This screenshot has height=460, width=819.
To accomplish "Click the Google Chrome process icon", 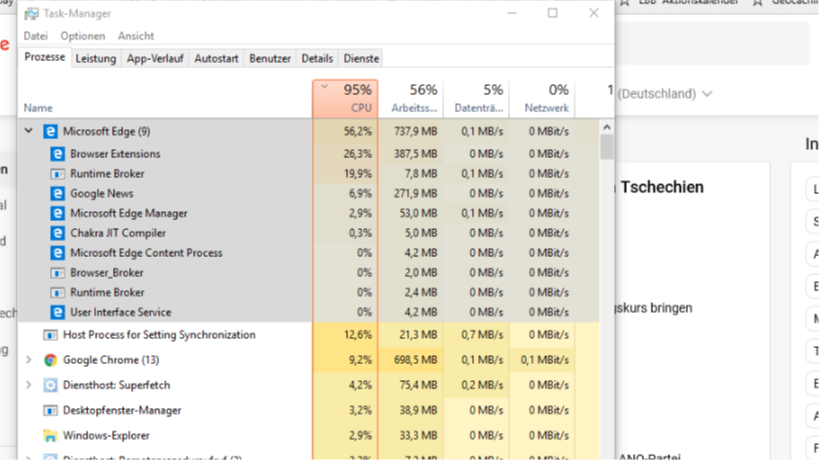I will pyautogui.click(x=50, y=360).
